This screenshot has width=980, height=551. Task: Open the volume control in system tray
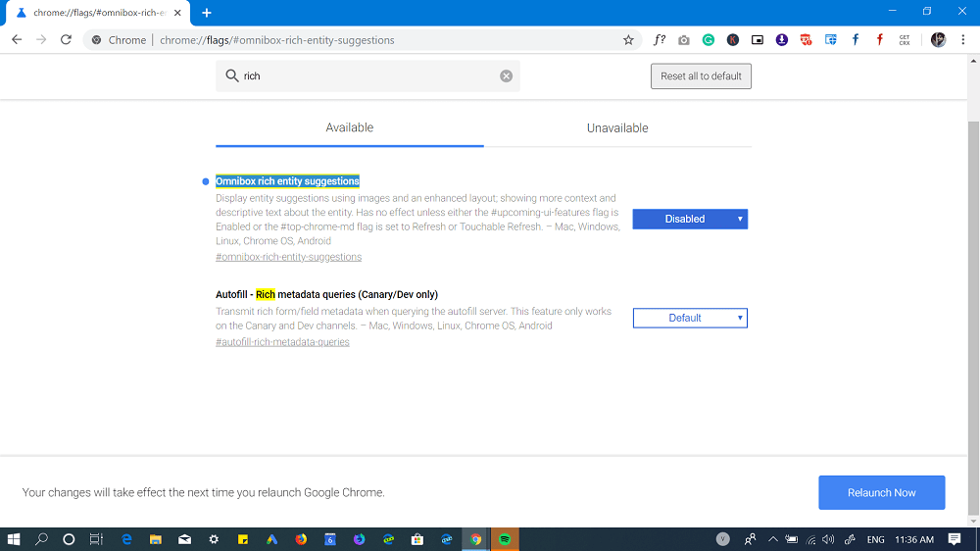pyautogui.click(x=829, y=539)
